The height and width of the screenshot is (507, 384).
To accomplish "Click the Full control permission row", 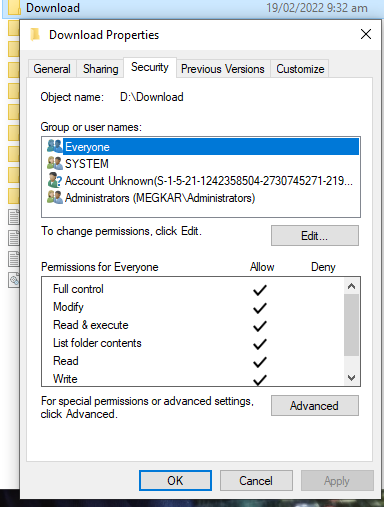I will tap(193, 289).
